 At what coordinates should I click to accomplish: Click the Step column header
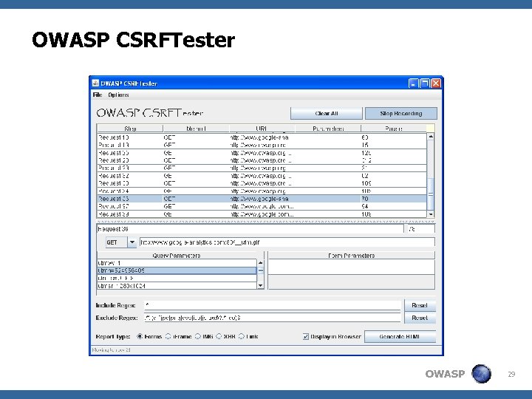coord(130,129)
